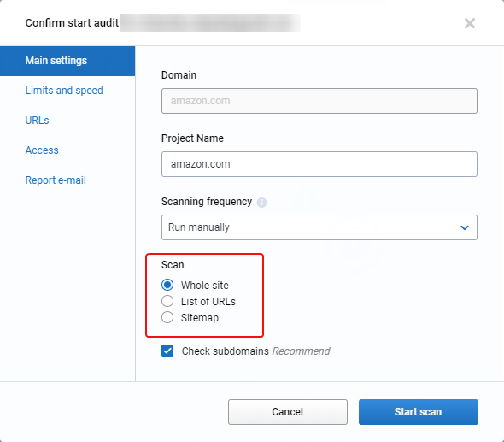Toggle the Check subdomains checkbox
The height and width of the screenshot is (442, 504).
(x=167, y=351)
